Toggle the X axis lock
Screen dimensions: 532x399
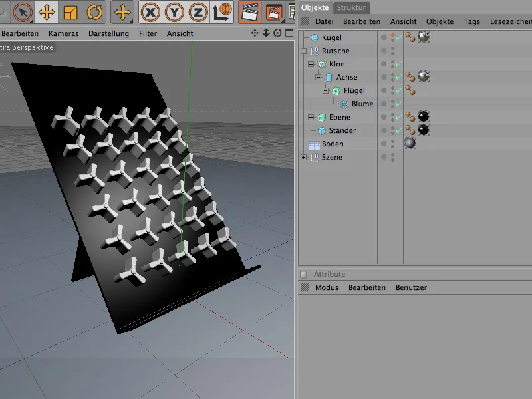pos(150,12)
